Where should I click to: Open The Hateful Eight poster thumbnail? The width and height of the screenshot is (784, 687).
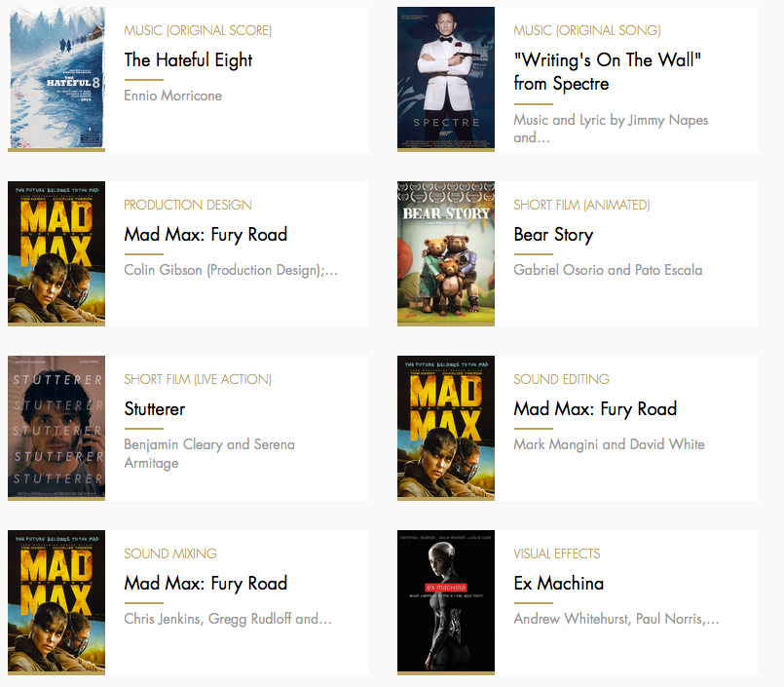56,79
